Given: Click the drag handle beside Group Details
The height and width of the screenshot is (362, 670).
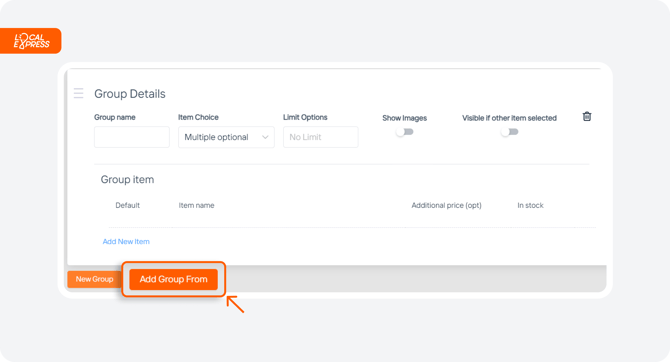Looking at the screenshot, I should click(79, 93).
